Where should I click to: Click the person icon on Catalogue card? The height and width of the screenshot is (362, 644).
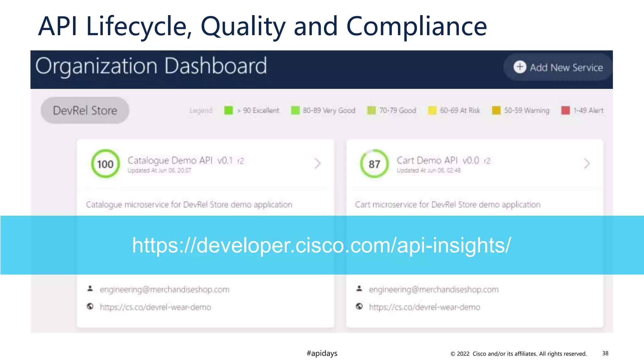coord(90,288)
